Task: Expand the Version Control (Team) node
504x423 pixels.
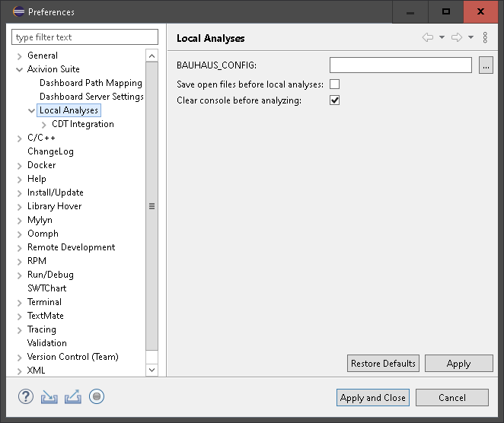Action: click(x=20, y=358)
